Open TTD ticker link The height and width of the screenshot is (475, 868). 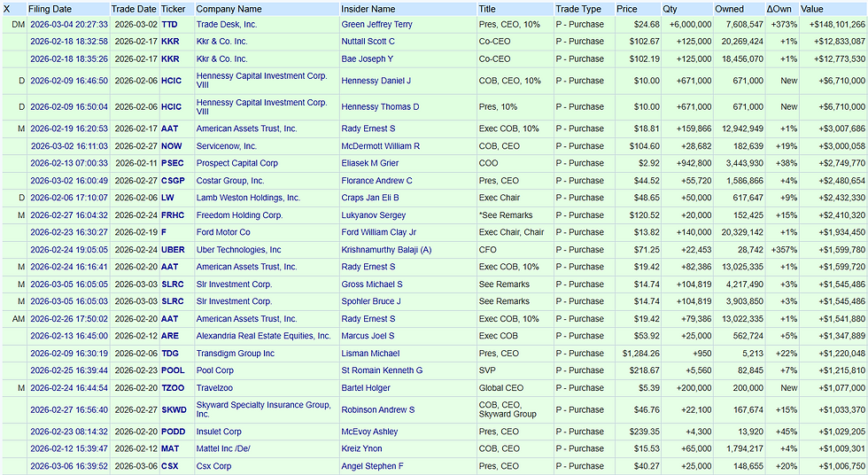(x=169, y=24)
